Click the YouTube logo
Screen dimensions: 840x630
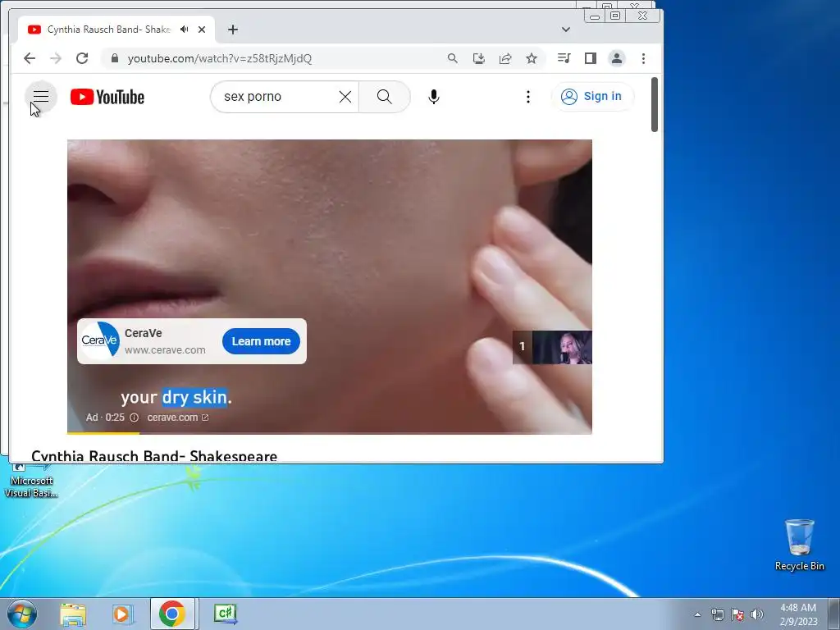click(107, 97)
